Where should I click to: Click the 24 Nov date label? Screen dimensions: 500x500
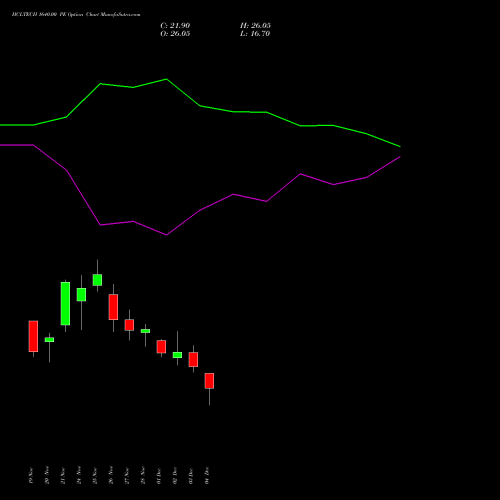pos(79,476)
